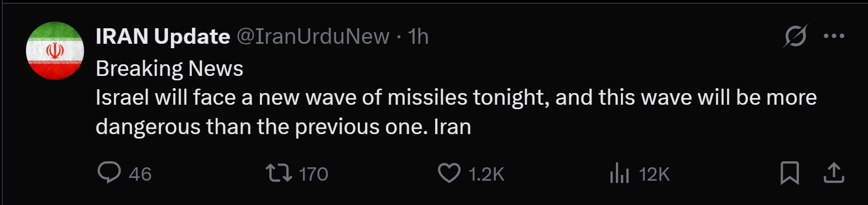
Task: Open the three-dot more options menu
Action: pos(834,36)
